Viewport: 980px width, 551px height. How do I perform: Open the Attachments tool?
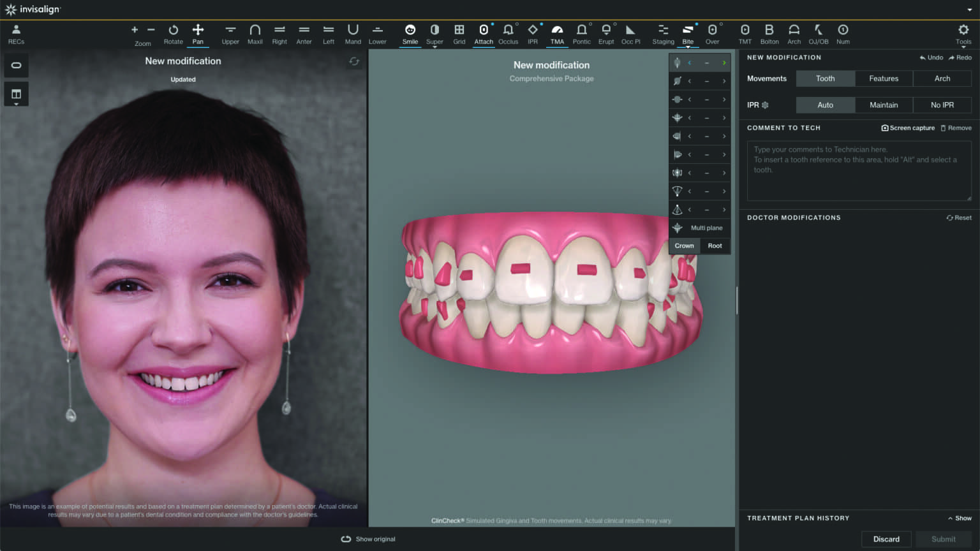(484, 33)
